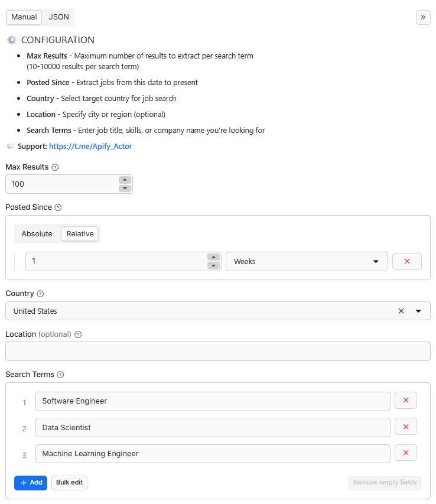Remove the relative date filter row
The image size is (436, 504).
[x=406, y=261]
